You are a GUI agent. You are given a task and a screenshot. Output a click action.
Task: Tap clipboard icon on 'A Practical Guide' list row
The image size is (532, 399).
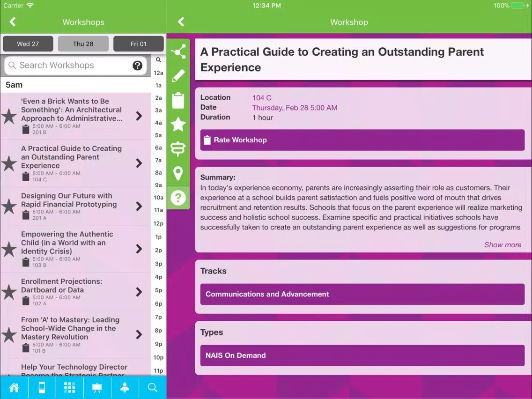(26, 176)
